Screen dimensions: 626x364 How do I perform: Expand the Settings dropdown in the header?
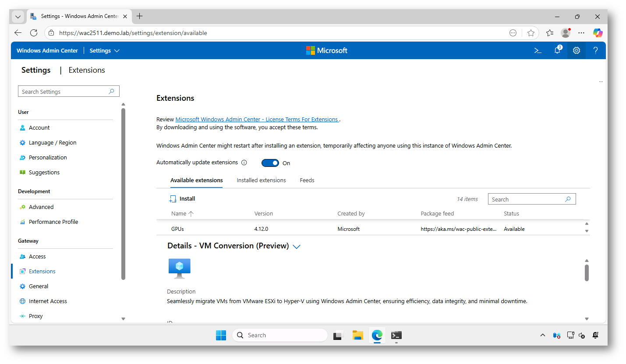[x=105, y=51]
